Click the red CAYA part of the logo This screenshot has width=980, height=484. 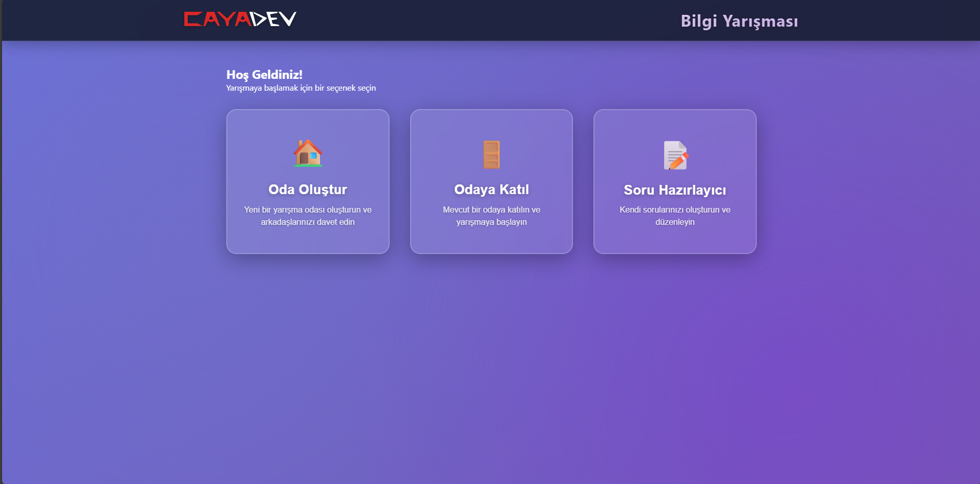click(x=217, y=19)
